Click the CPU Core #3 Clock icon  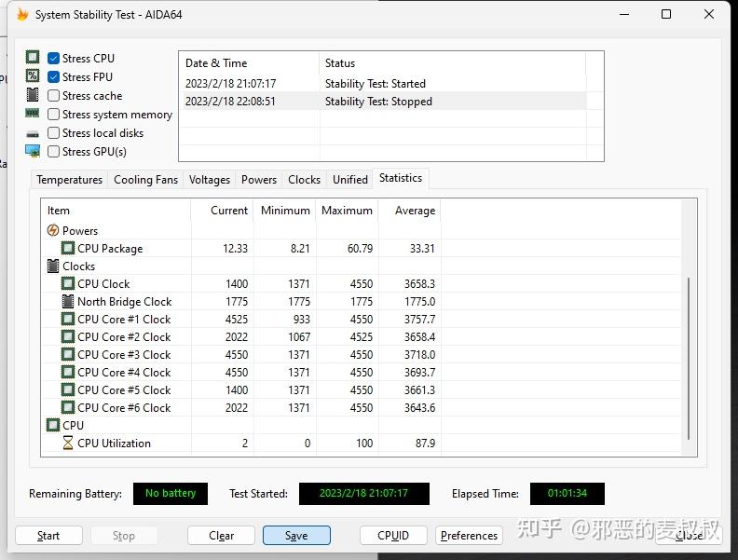point(68,354)
